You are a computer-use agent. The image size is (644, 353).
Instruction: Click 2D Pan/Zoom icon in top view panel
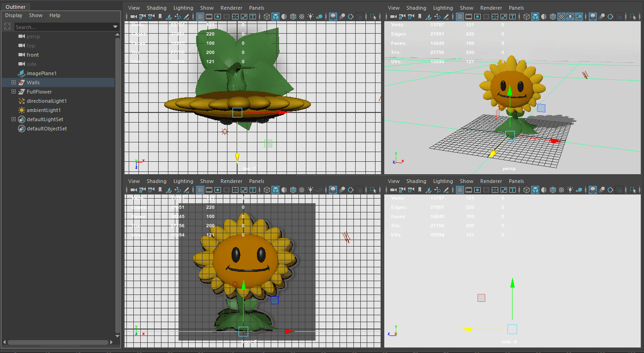click(178, 17)
